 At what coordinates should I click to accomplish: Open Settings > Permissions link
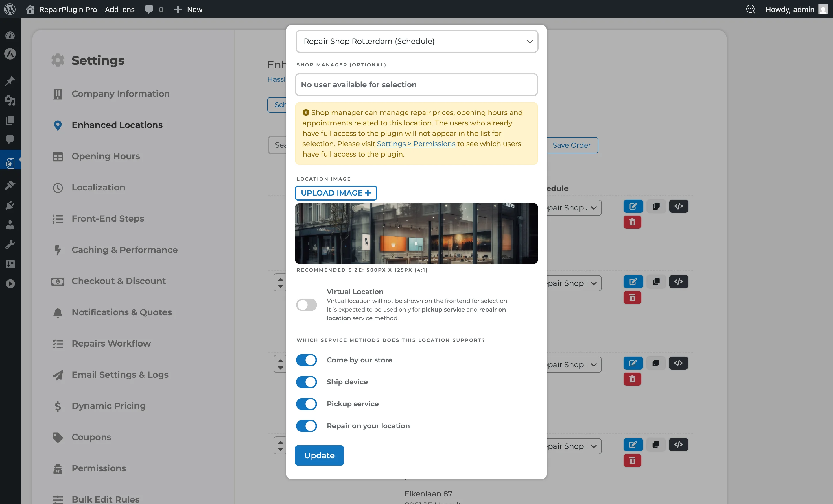[416, 144]
